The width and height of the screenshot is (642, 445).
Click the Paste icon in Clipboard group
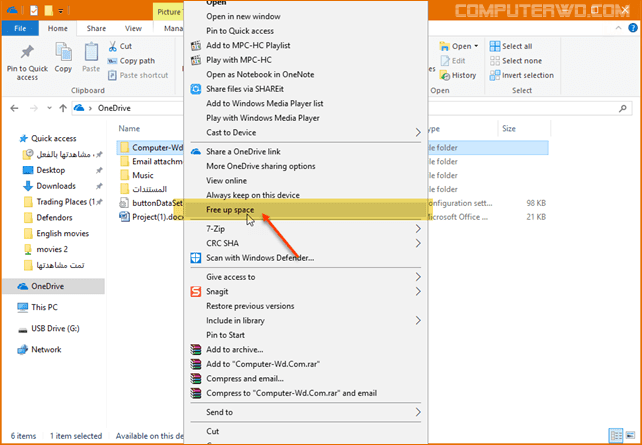[91, 52]
